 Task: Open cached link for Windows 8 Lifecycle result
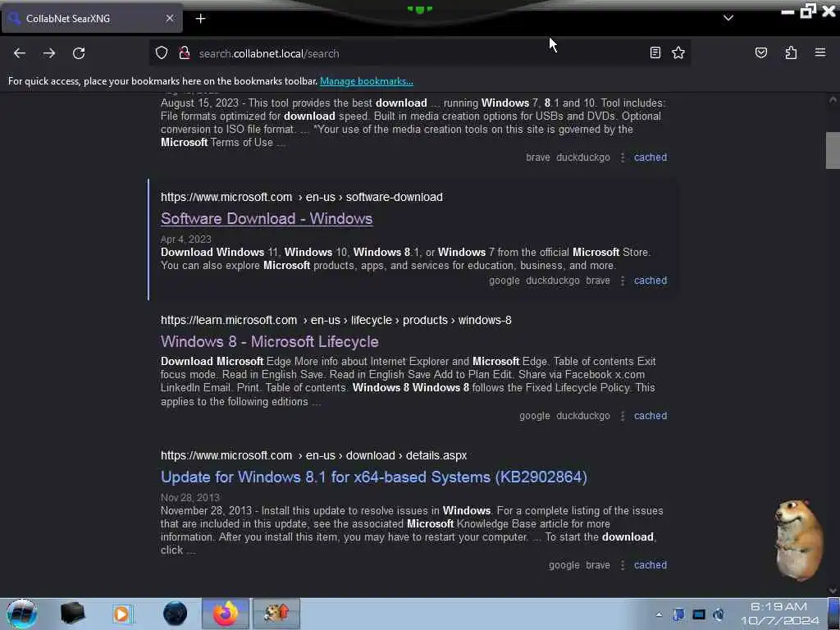tap(651, 416)
